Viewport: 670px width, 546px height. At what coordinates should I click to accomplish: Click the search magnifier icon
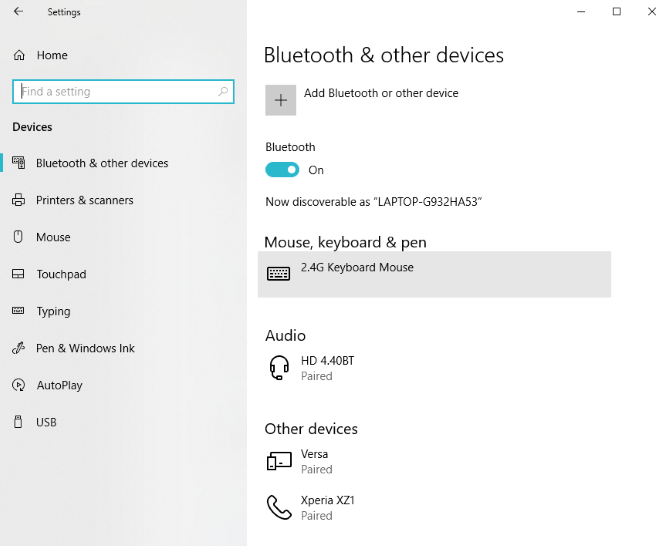click(223, 91)
